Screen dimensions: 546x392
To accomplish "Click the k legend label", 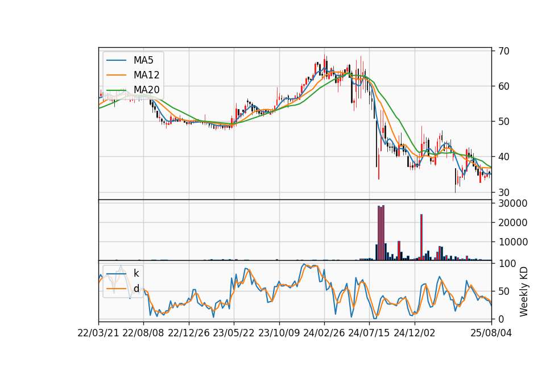I will 136,273.
